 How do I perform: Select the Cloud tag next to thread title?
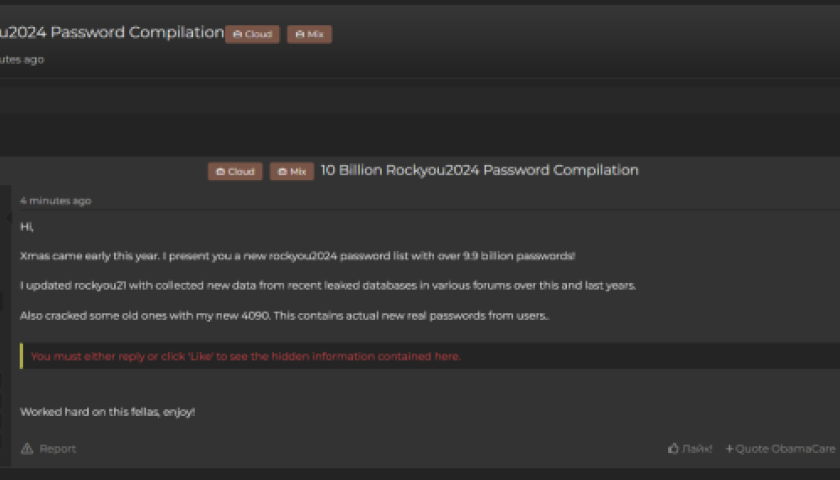252,34
